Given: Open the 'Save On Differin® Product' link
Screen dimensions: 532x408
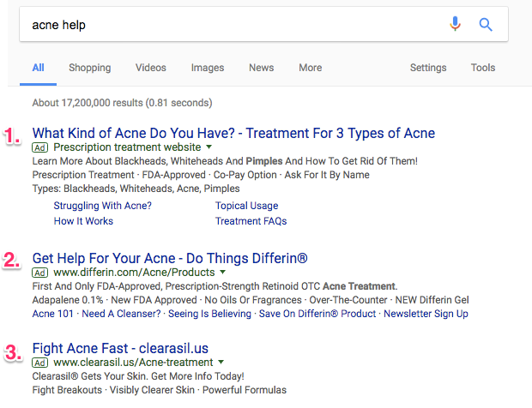Looking at the screenshot, I should (x=317, y=314).
